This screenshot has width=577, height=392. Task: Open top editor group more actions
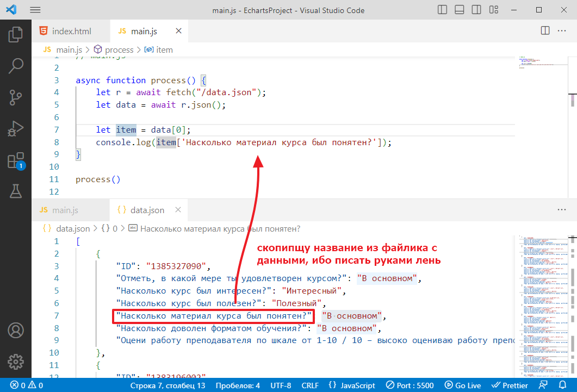click(x=562, y=31)
